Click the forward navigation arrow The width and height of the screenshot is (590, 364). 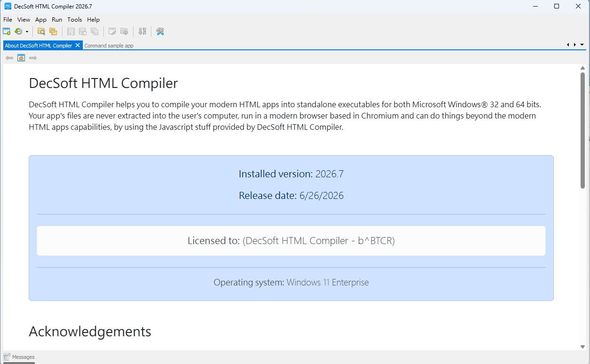point(33,58)
